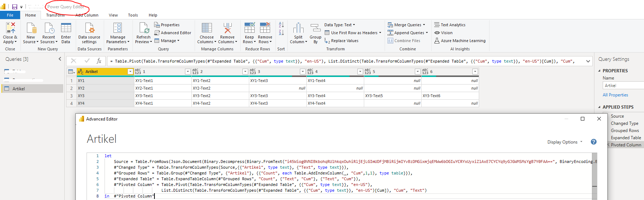Switch to the Tools tab
Screen dimensions: 644x200
133,15
